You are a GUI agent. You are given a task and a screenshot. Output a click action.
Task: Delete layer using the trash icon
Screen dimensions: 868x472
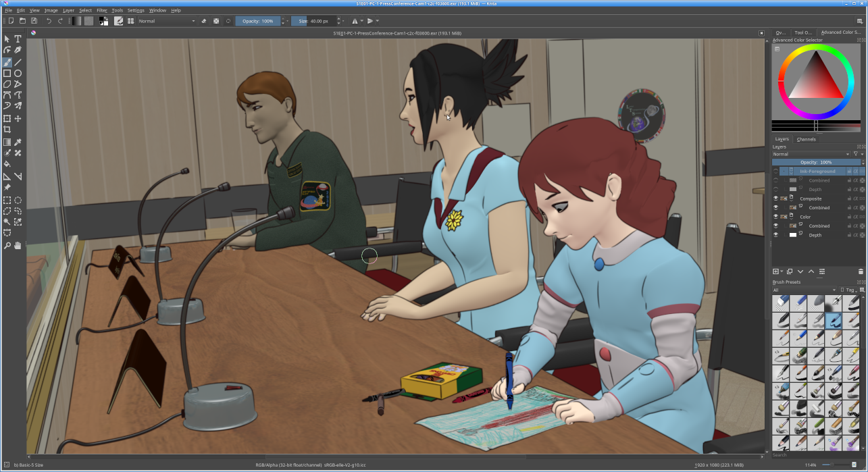[861, 271]
